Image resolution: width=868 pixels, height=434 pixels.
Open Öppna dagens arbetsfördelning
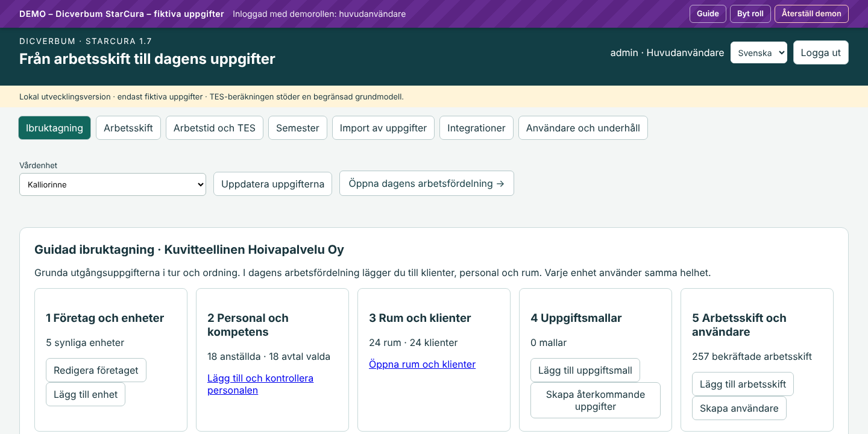point(427,183)
